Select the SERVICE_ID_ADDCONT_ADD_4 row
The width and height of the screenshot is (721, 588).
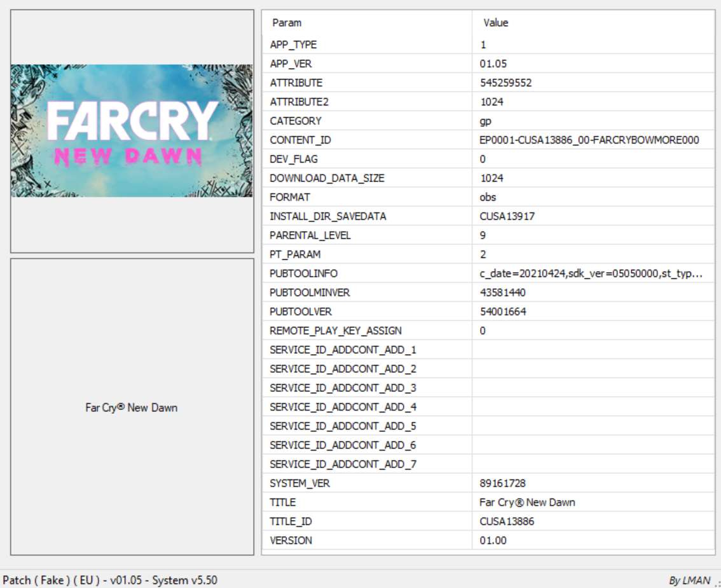(488, 407)
